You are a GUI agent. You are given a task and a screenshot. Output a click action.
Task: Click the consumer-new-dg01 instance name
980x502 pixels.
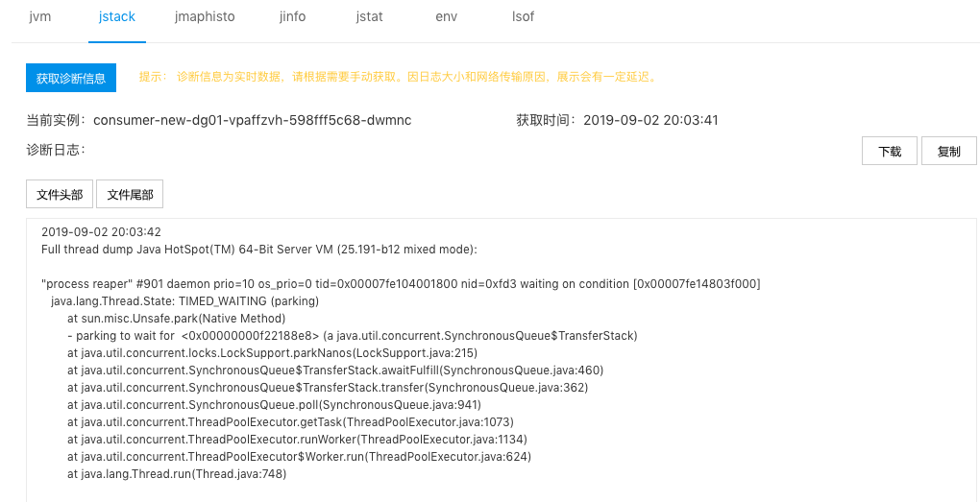pos(252,120)
